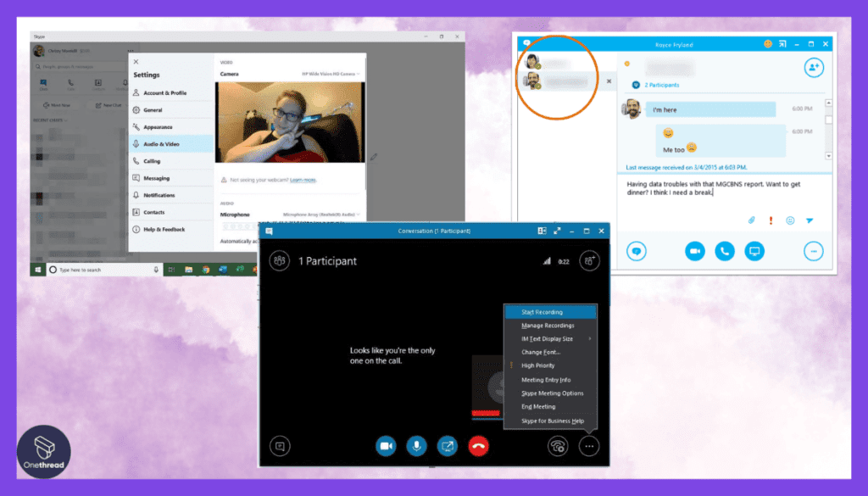Open Skype Meeting Options menu entry
The image size is (868, 496).
(551, 393)
